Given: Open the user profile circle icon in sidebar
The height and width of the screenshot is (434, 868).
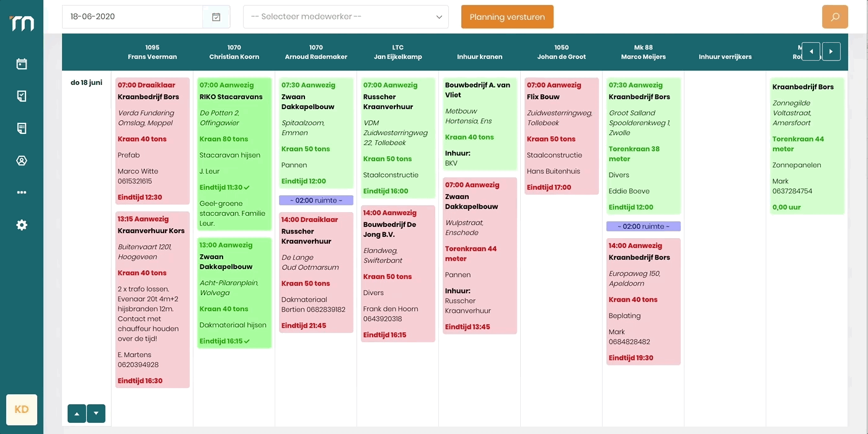Looking at the screenshot, I should click(22, 161).
